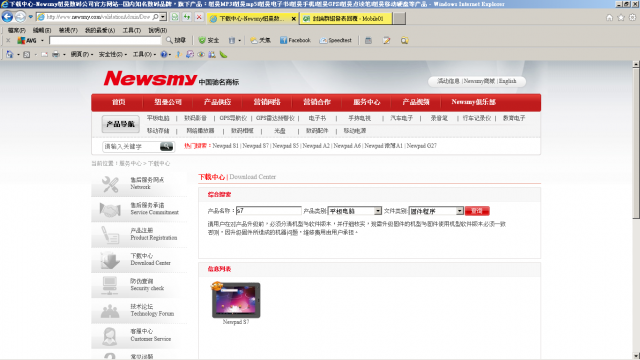Open the 檢視(V) menu
640x360 pixels.
[68, 30]
